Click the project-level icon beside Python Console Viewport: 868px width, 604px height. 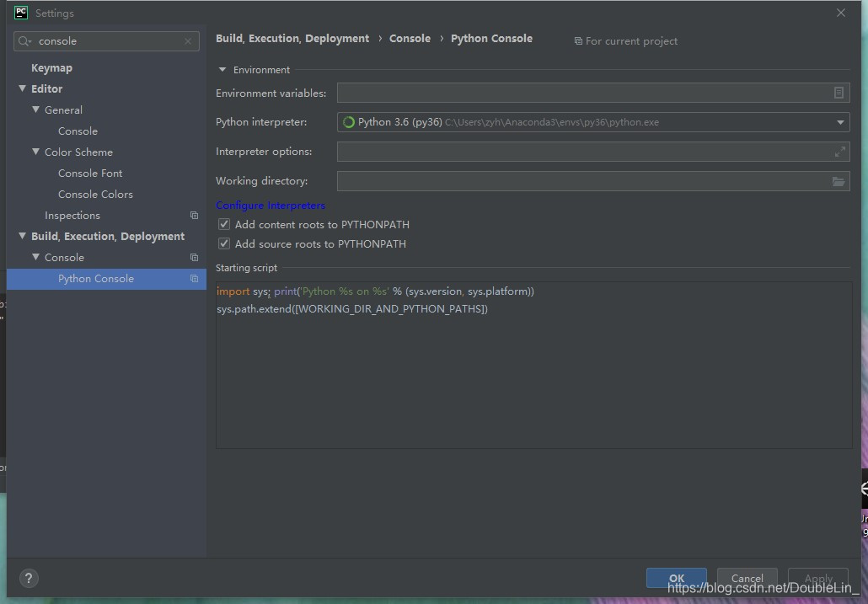(195, 278)
